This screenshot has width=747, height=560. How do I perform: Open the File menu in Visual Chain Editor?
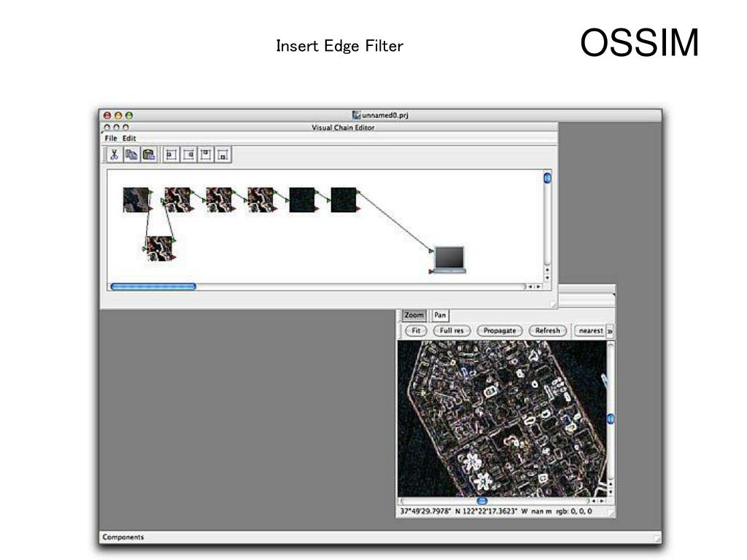point(111,138)
